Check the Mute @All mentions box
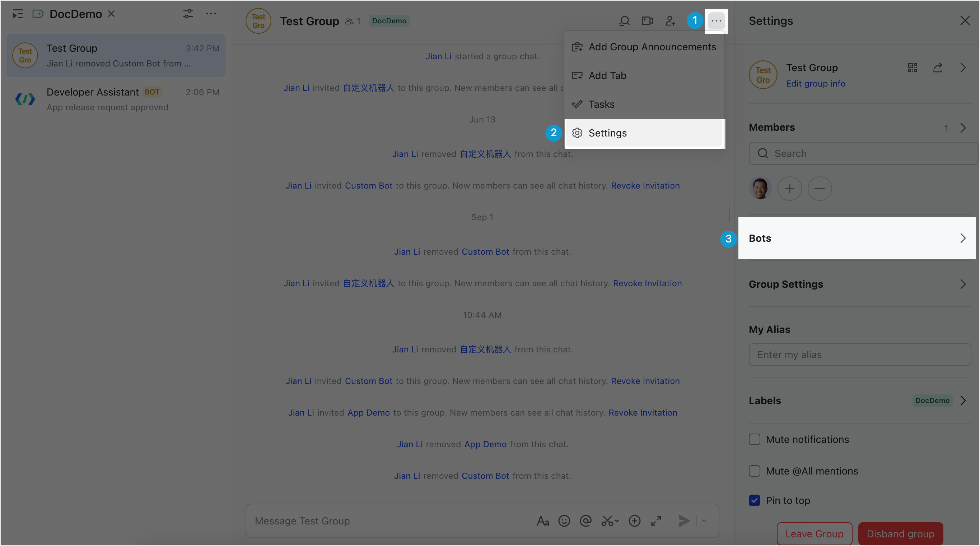This screenshot has width=980, height=546. click(755, 471)
